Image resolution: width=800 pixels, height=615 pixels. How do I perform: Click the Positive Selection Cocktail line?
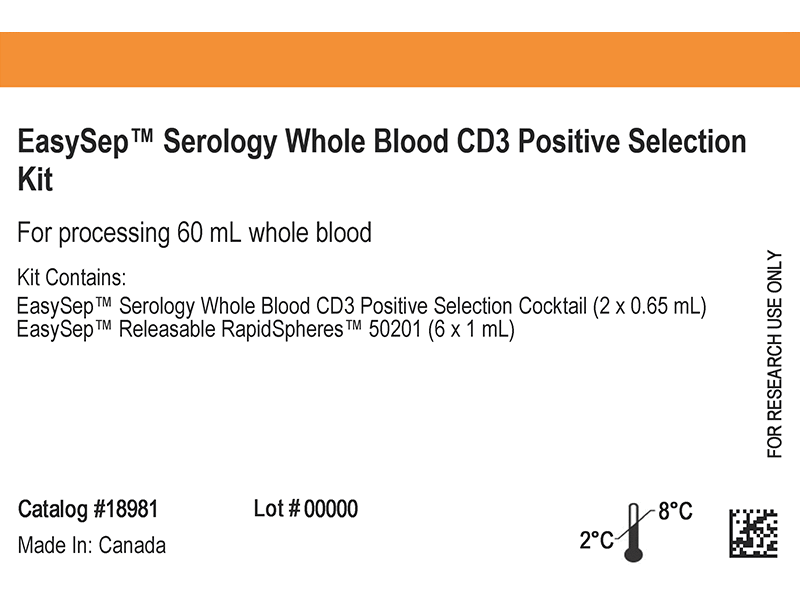(x=362, y=306)
